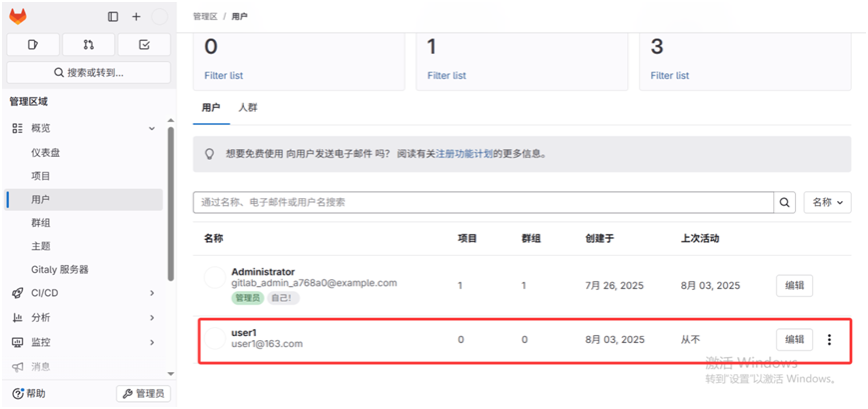
Task: Click the 上次活动 column header
Action: tap(700, 238)
